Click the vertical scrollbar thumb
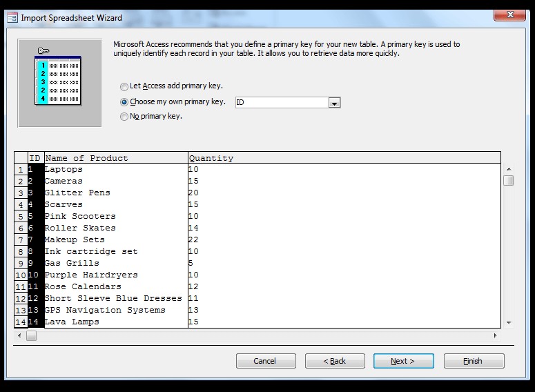 pyautogui.click(x=508, y=180)
